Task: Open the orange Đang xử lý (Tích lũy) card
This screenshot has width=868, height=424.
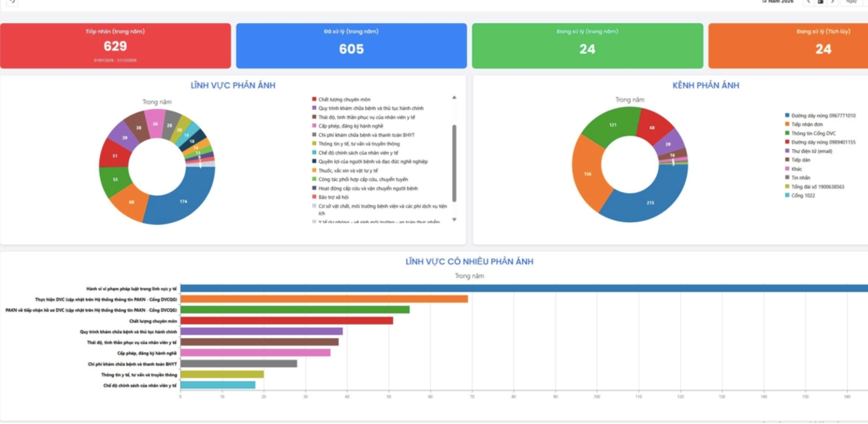Action: pyautogui.click(x=788, y=46)
